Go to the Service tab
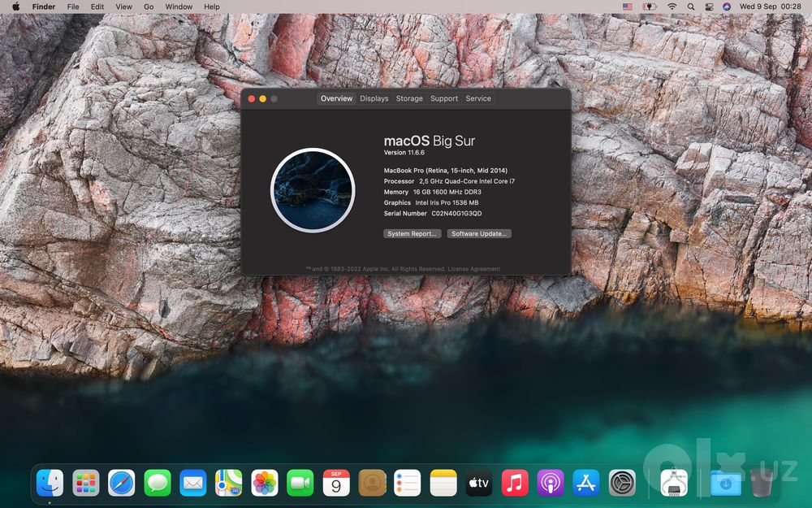The width and height of the screenshot is (812, 508). 478,98
